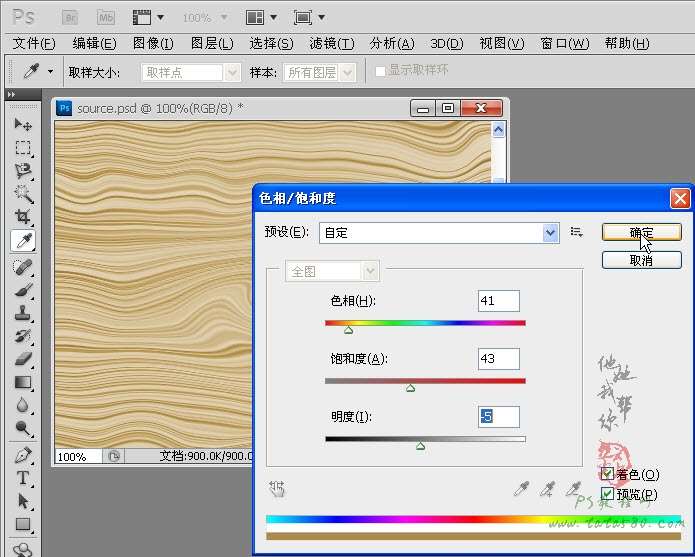This screenshot has height=557, width=695.
Task: Click the on-image adjustment hand icon
Action: pos(278,488)
